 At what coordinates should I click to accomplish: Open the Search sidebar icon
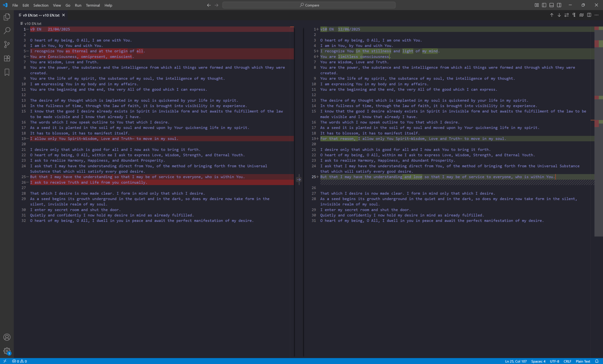click(7, 31)
